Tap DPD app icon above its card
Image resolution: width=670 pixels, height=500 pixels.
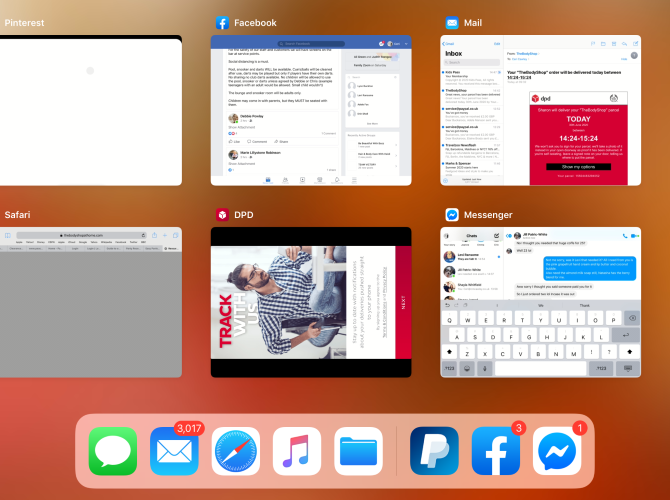[x=222, y=215]
